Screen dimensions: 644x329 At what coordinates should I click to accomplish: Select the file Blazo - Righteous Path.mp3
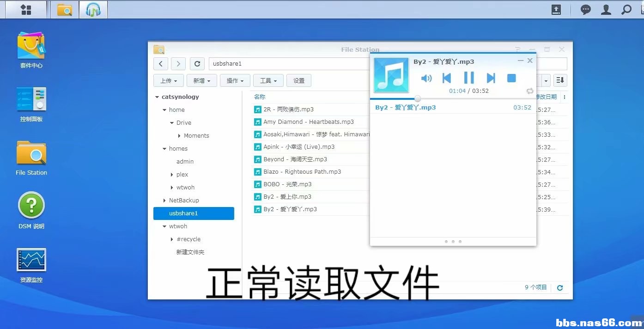302,172
